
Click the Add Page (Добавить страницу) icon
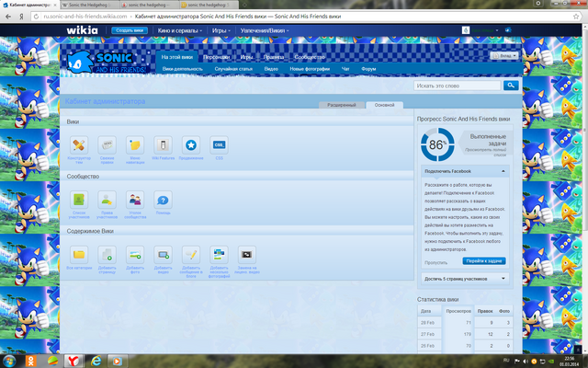pos(107,255)
